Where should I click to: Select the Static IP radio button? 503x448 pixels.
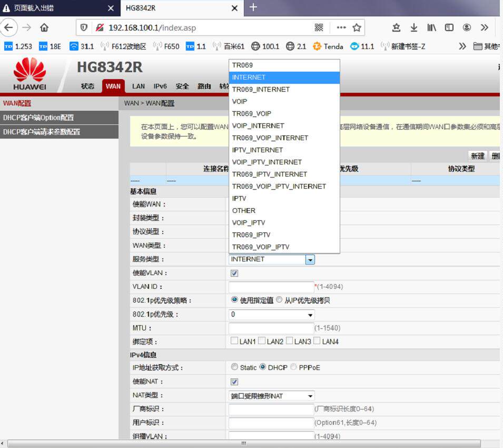tap(234, 366)
